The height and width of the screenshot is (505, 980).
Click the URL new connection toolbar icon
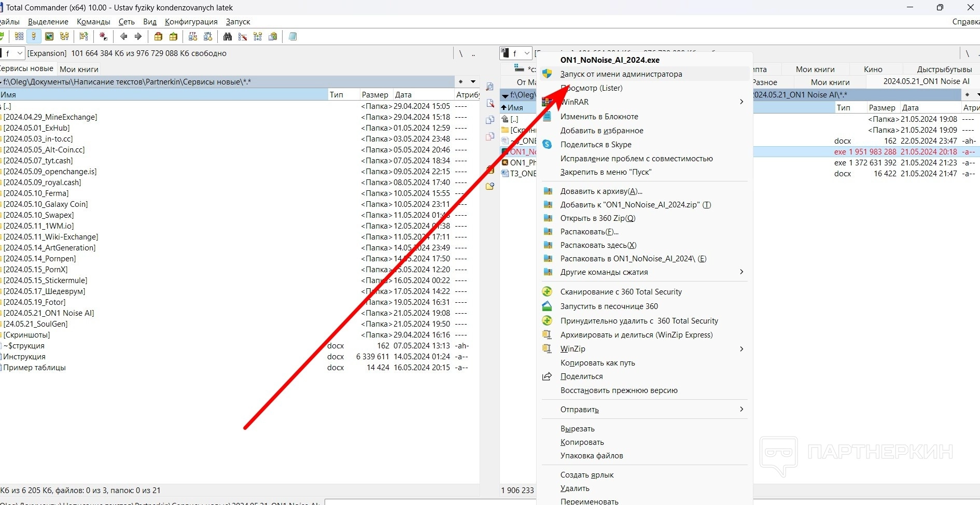tap(208, 36)
